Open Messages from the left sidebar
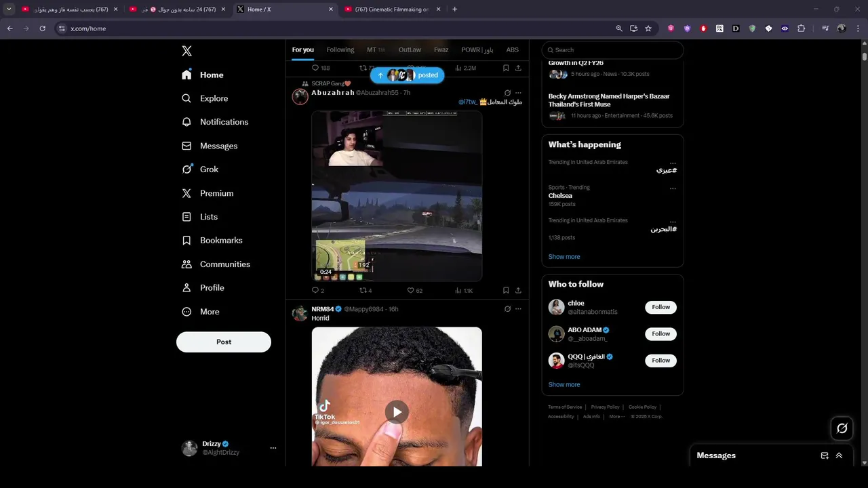 coord(210,146)
